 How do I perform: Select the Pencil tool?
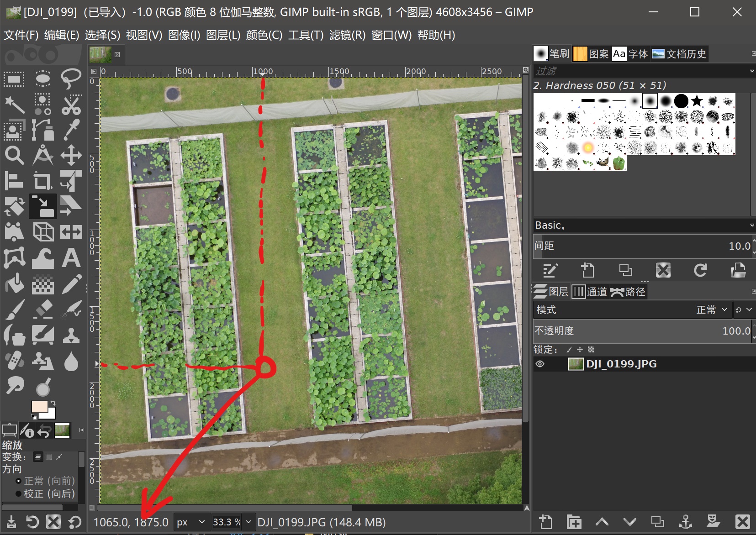tap(71, 283)
